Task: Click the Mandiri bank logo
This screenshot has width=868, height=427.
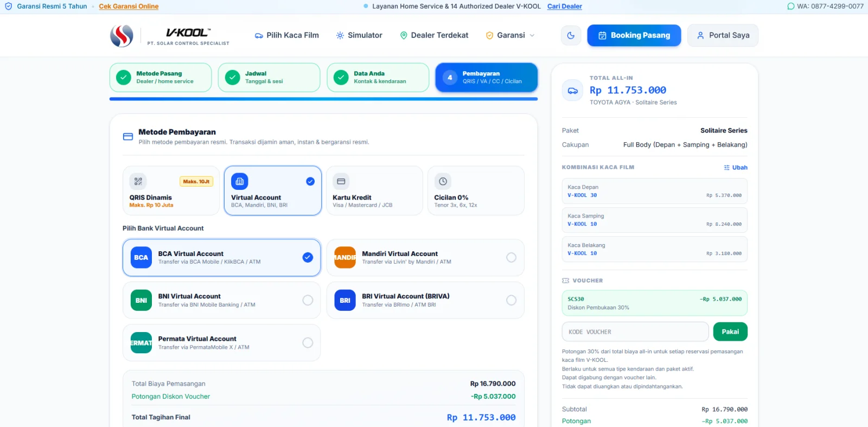Action: click(345, 258)
